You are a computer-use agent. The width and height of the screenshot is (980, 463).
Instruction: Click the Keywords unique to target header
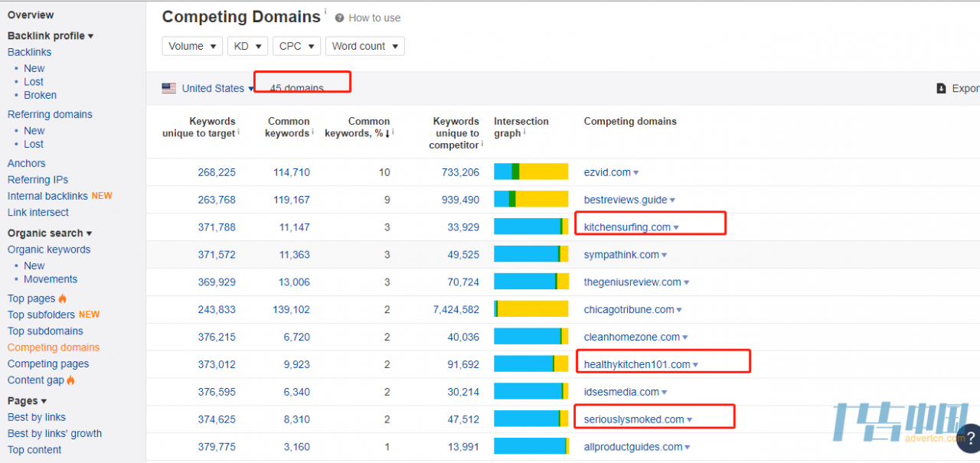[x=199, y=127]
